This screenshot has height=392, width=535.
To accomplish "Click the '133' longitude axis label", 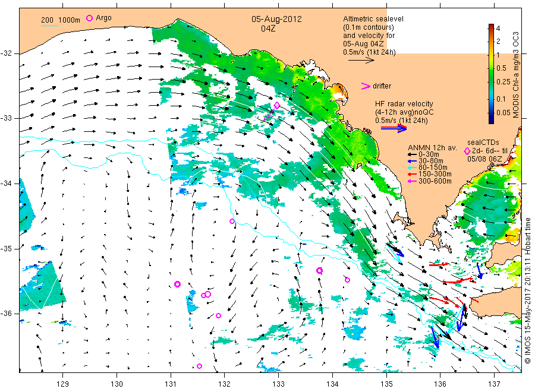I will pos(278,384).
